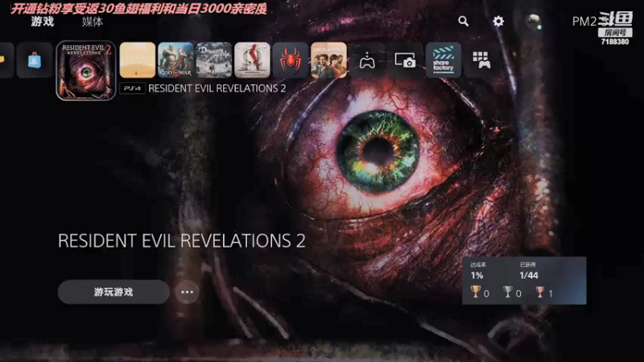
Task: Select the Journey game tile
Action: (x=138, y=60)
